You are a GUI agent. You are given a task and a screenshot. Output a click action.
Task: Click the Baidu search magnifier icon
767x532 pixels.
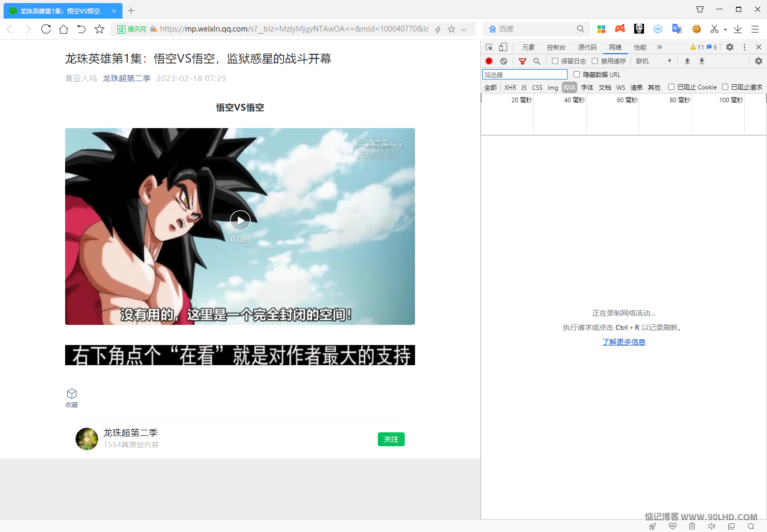[x=580, y=29]
